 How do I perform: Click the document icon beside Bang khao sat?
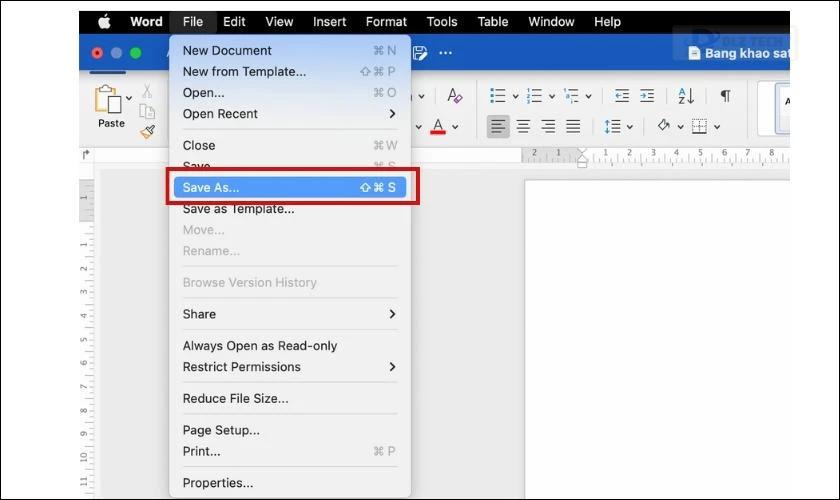(x=694, y=53)
